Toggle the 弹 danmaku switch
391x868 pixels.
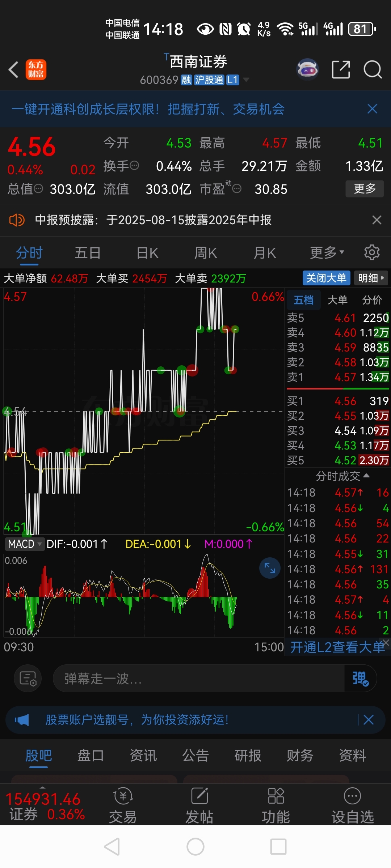point(360,678)
